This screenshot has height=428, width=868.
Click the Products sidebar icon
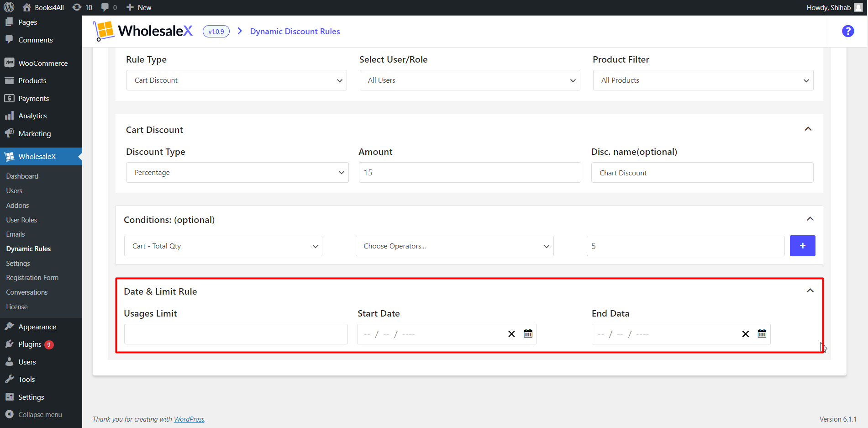9,80
